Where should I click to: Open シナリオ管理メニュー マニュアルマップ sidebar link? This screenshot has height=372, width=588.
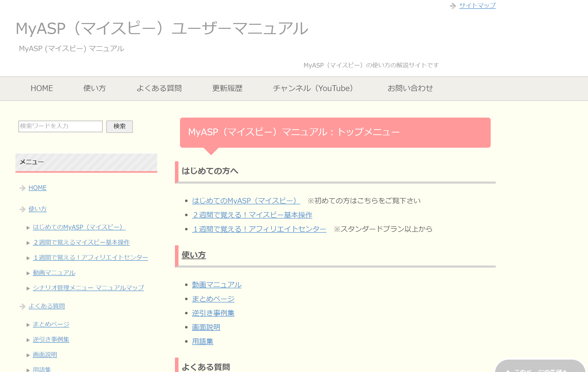(88, 288)
